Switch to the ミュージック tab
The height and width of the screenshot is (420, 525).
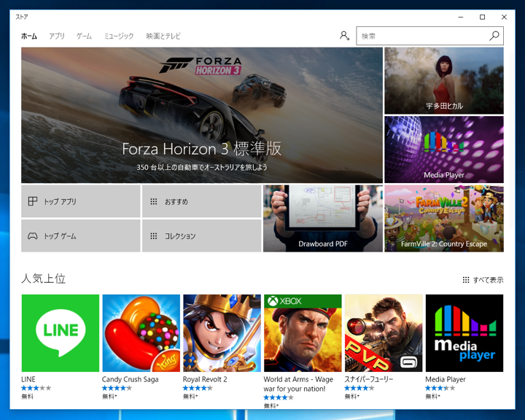pos(119,36)
